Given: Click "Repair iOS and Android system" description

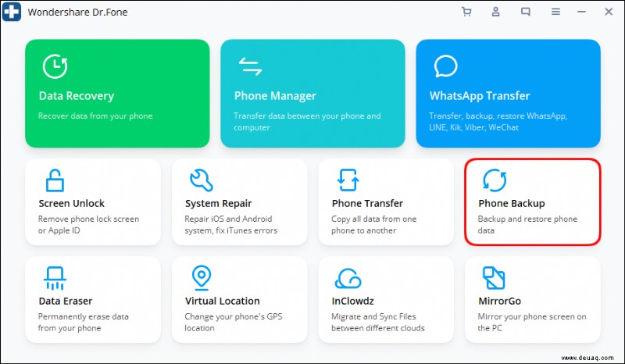Looking at the screenshot, I should (230, 224).
